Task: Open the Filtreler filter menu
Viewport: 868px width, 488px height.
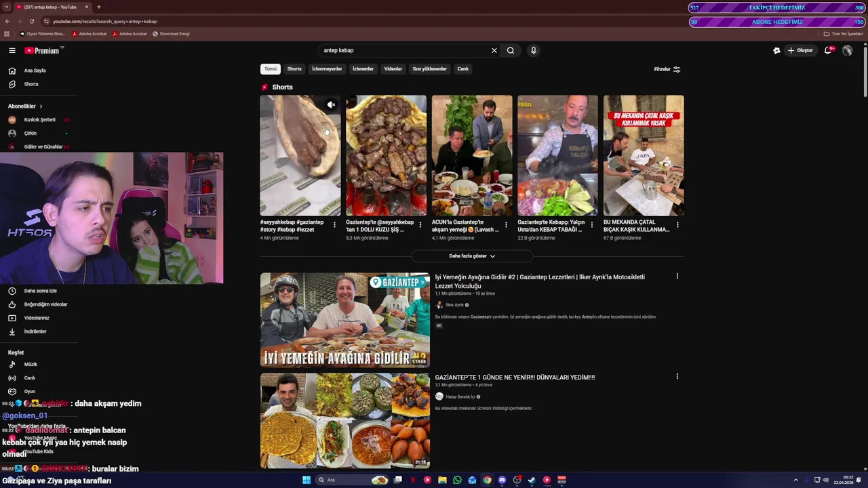Action: click(667, 69)
